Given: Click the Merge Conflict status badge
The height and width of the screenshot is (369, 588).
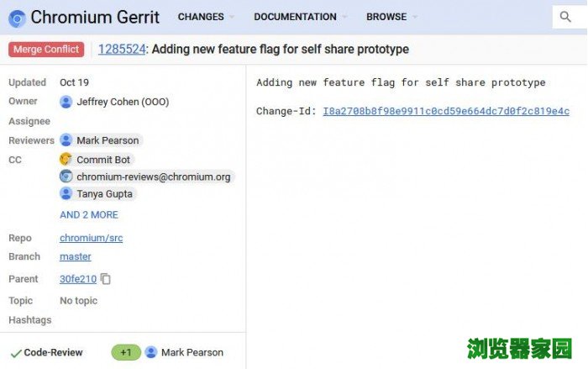Looking at the screenshot, I should [46, 50].
